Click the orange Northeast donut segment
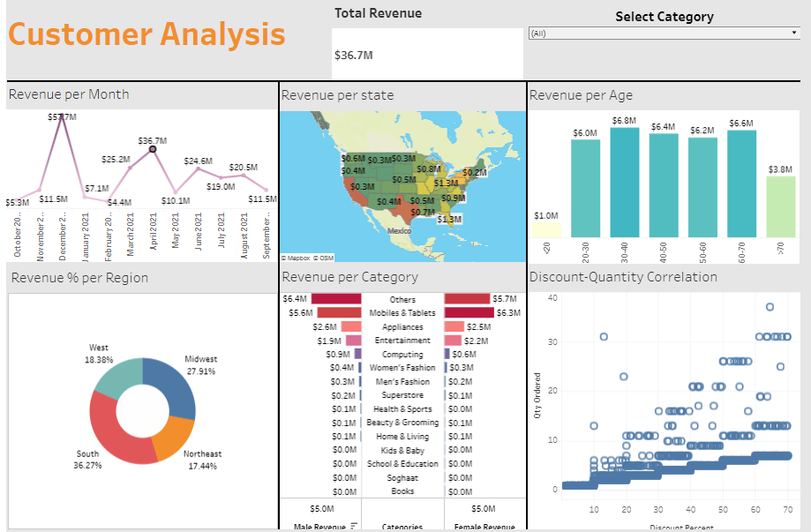Viewport: 811px width, 532px height. click(173, 438)
